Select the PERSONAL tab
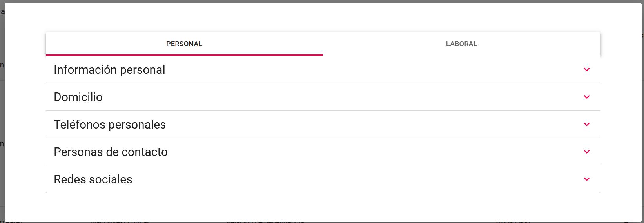This screenshot has width=644, height=223. [184, 44]
